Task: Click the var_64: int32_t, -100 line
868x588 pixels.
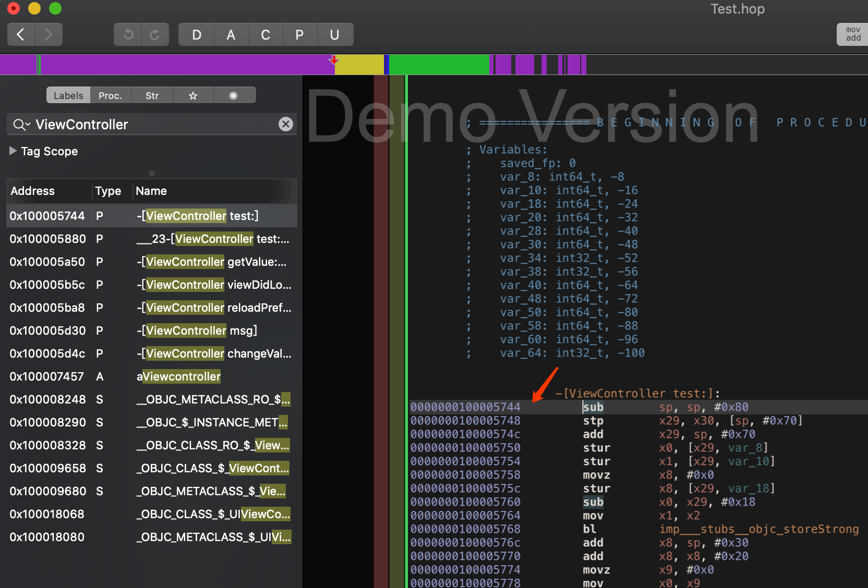Action: click(572, 353)
